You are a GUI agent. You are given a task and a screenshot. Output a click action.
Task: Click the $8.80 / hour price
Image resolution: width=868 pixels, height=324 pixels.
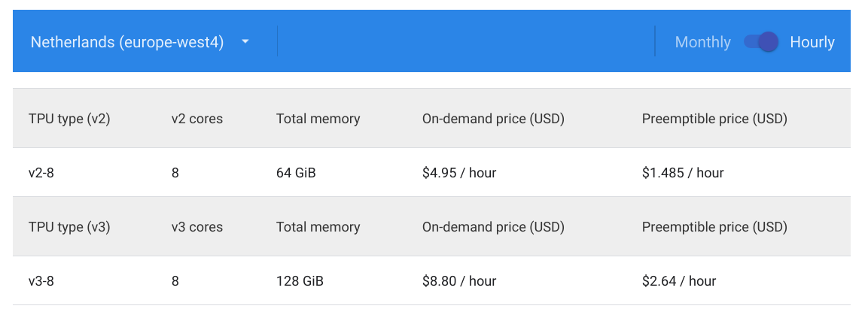tap(459, 281)
